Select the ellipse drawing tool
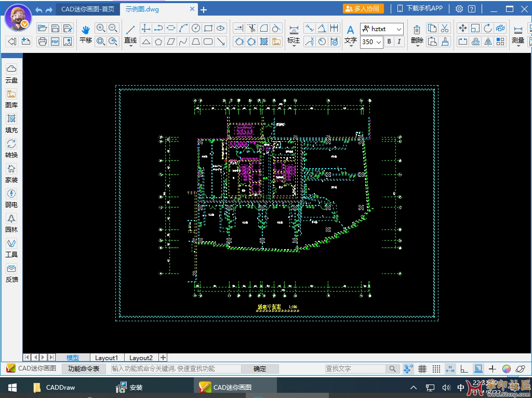532x398 pixels. tap(221, 28)
